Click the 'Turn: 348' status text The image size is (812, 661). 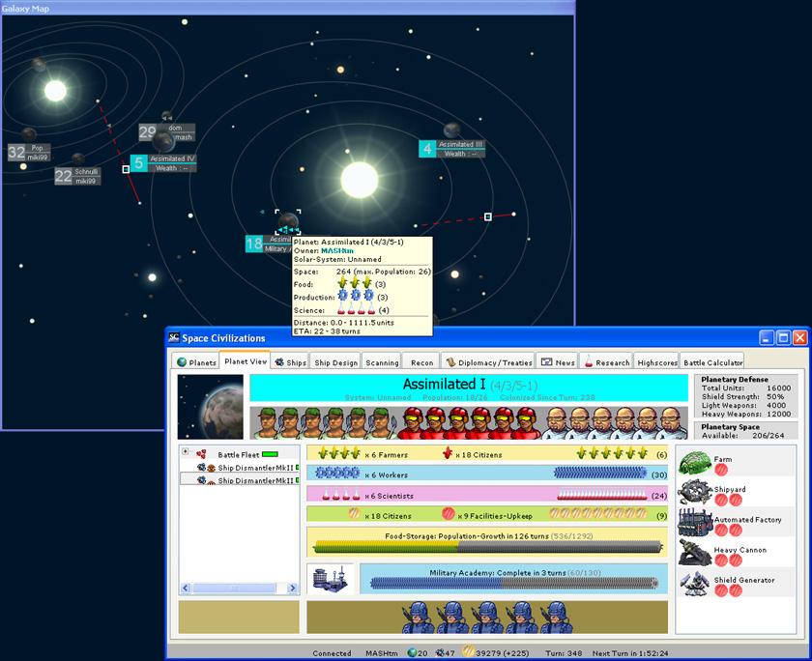tap(564, 653)
